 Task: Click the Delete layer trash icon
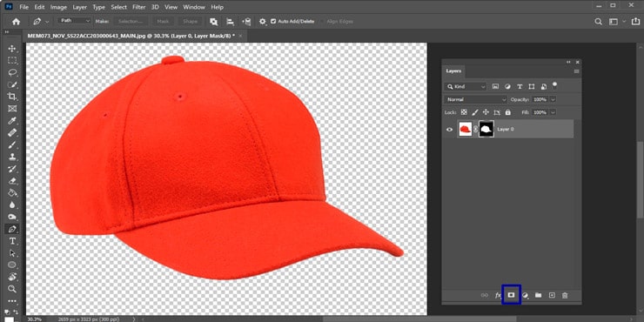coord(565,295)
